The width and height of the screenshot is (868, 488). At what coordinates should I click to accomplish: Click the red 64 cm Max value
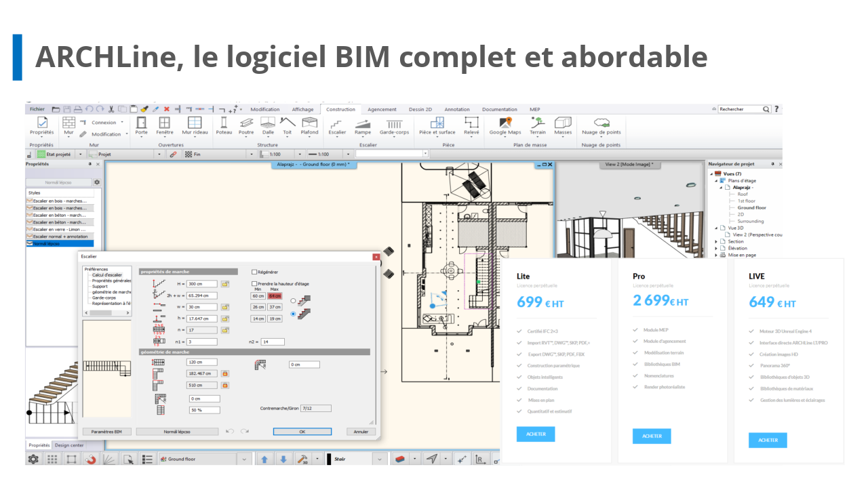tap(275, 296)
